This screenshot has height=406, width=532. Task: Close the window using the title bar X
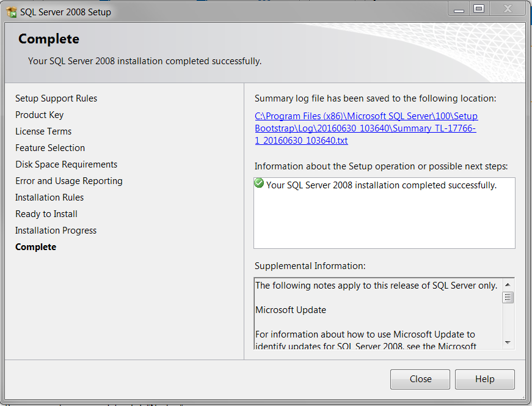pos(507,9)
